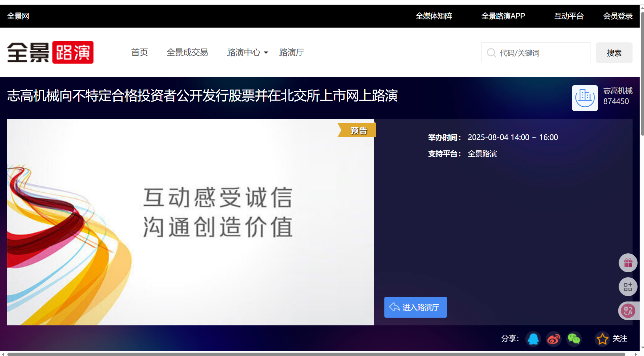This screenshot has height=356, width=644.
Task: Click 会员登录 to log in
Action: [618, 16]
